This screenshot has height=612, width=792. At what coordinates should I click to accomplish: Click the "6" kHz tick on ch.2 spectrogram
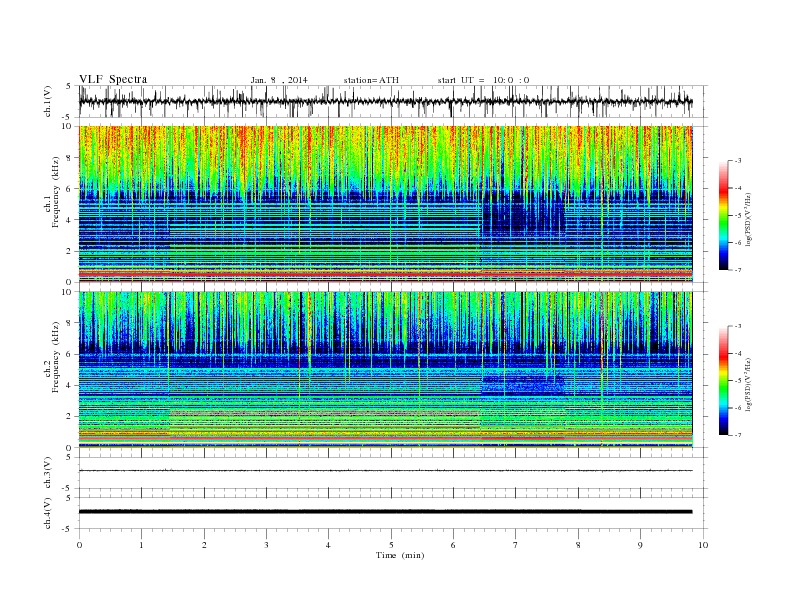point(70,354)
